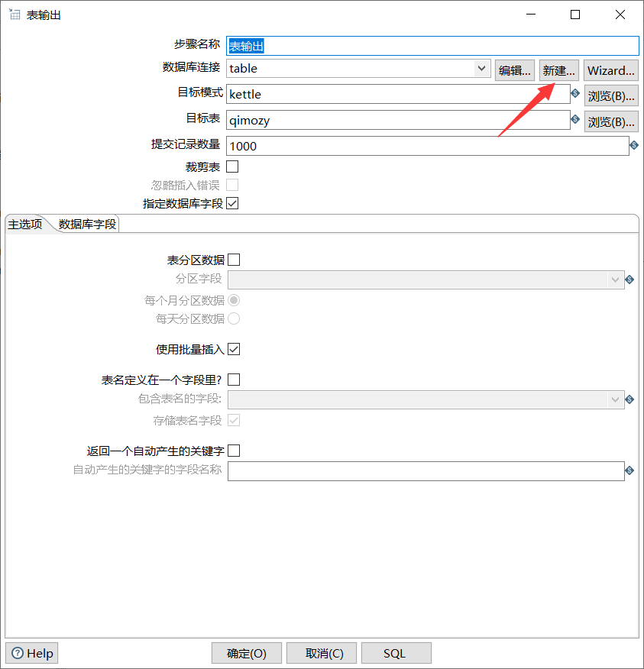Click the 目标表 field containing qimozy
The height and width of the screenshot is (669, 644).
pyautogui.click(x=398, y=120)
